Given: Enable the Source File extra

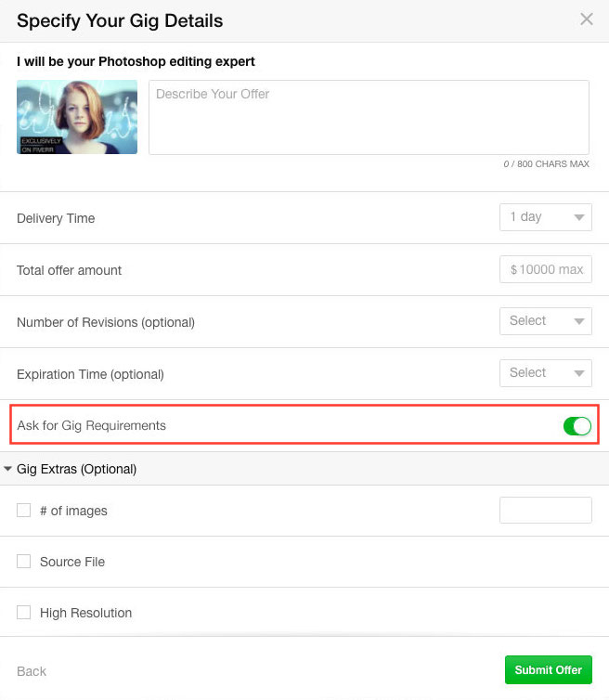Looking at the screenshot, I should [x=24, y=562].
